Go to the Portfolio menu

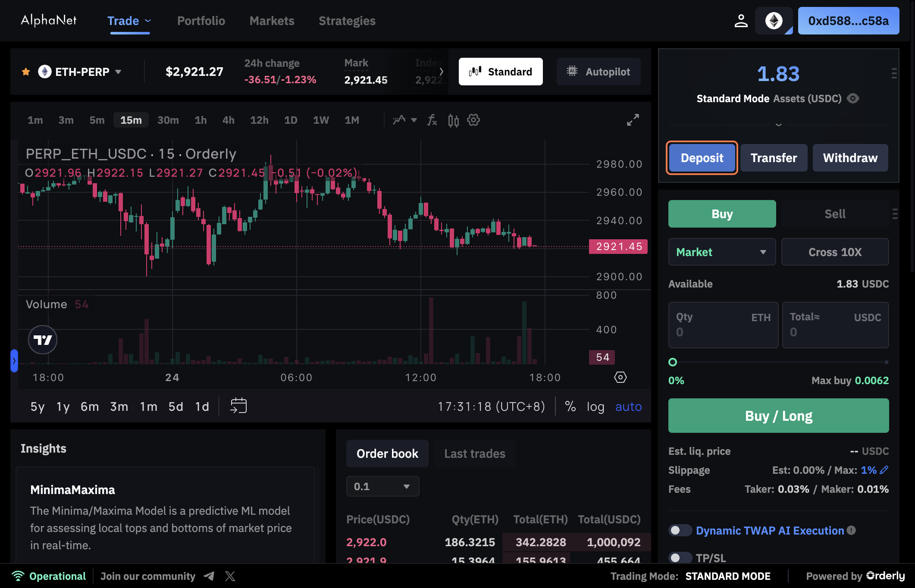[201, 21]
